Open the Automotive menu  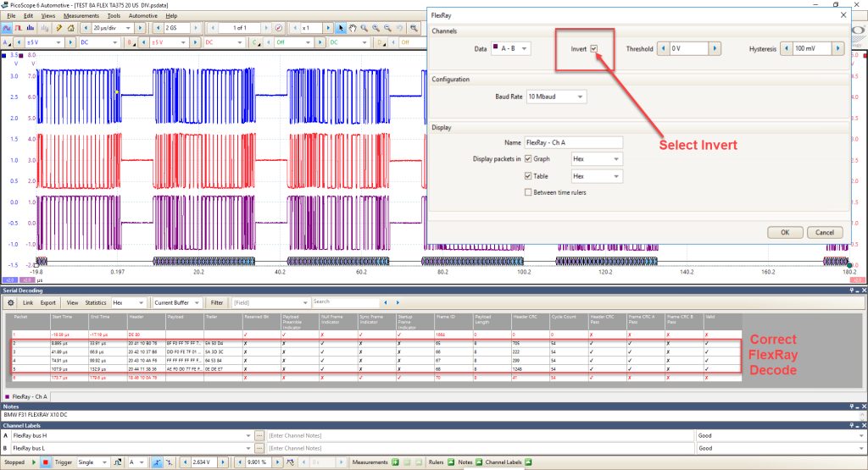(x=142, y=15)
